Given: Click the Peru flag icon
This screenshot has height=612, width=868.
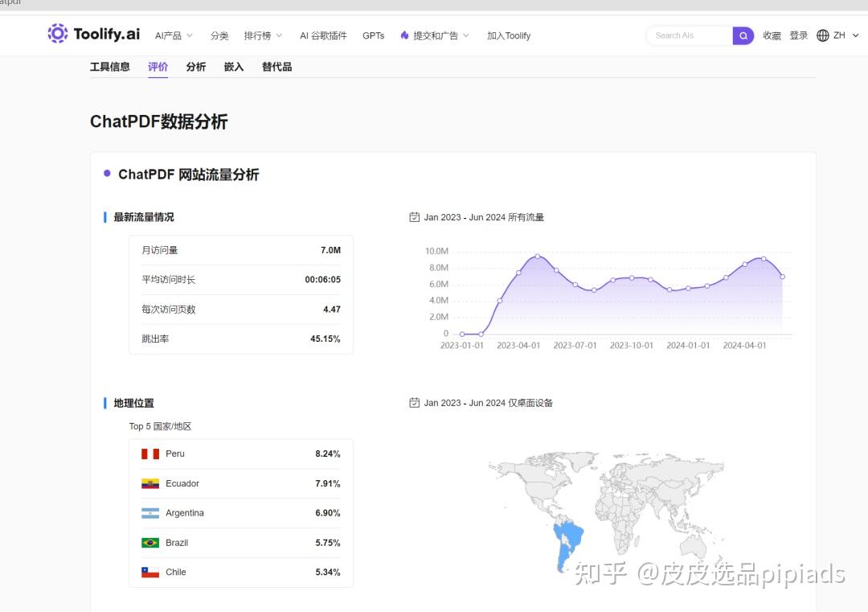Looking at the screenshot, I should [150, 454].
